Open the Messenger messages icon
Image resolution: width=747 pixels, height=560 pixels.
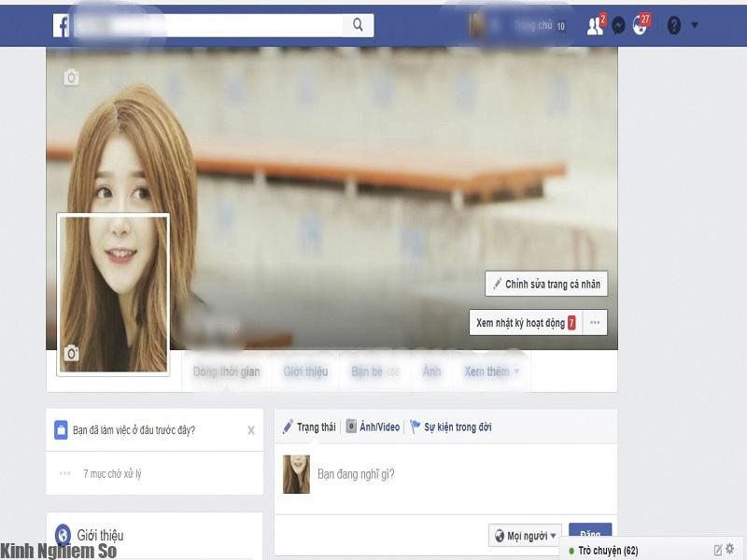coord(618,25)
